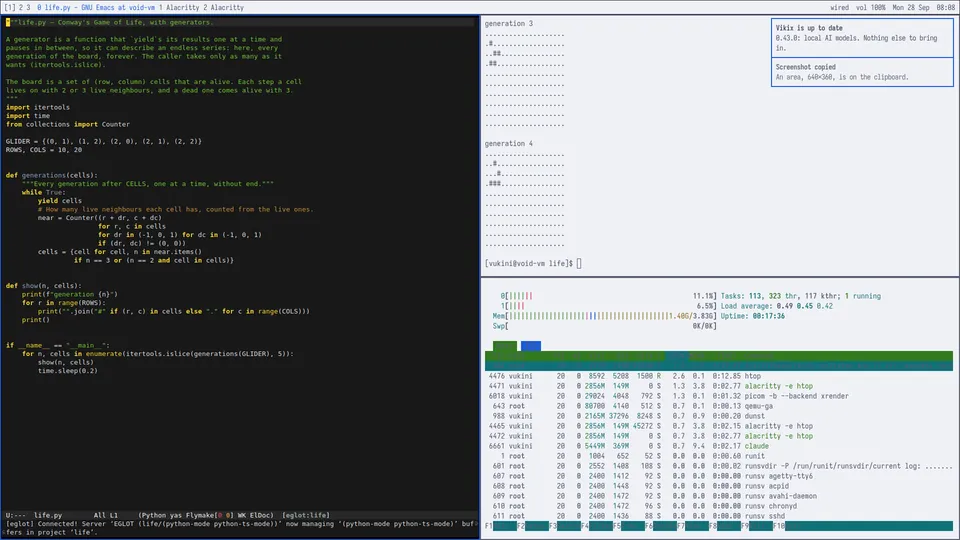Click the CPU 0 usage meter in htop
Image resolution: width=960 pixels, height=540 pixels.
[x=608, y=296]
